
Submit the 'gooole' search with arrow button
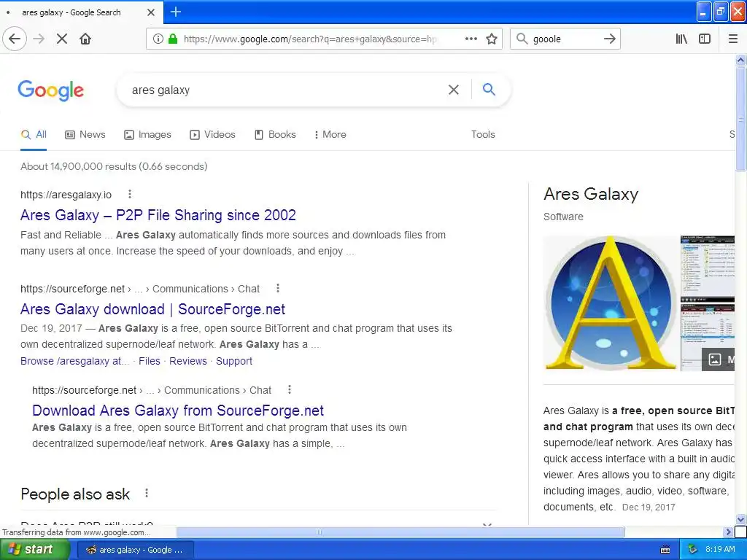(x=609, y=39)
